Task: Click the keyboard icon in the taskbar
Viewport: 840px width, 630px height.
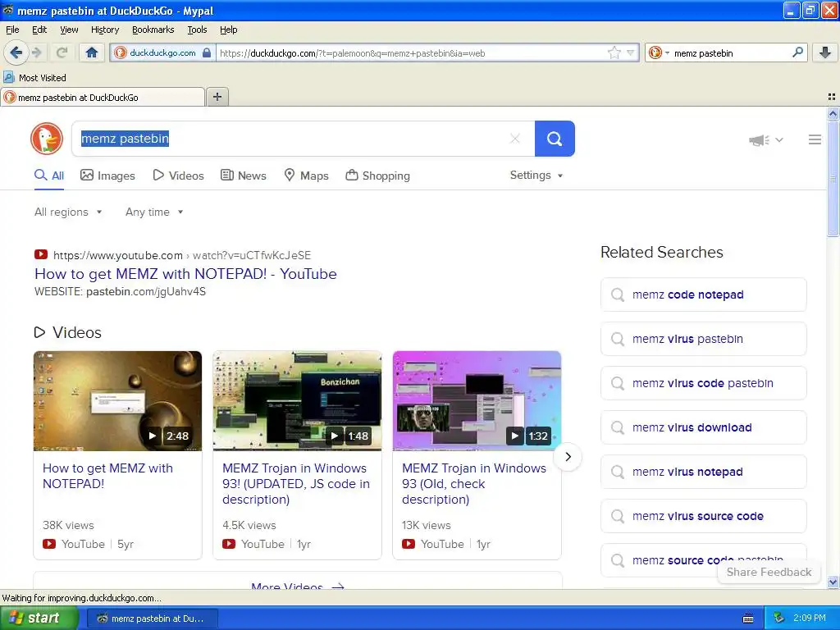Action: pos(748,619)
